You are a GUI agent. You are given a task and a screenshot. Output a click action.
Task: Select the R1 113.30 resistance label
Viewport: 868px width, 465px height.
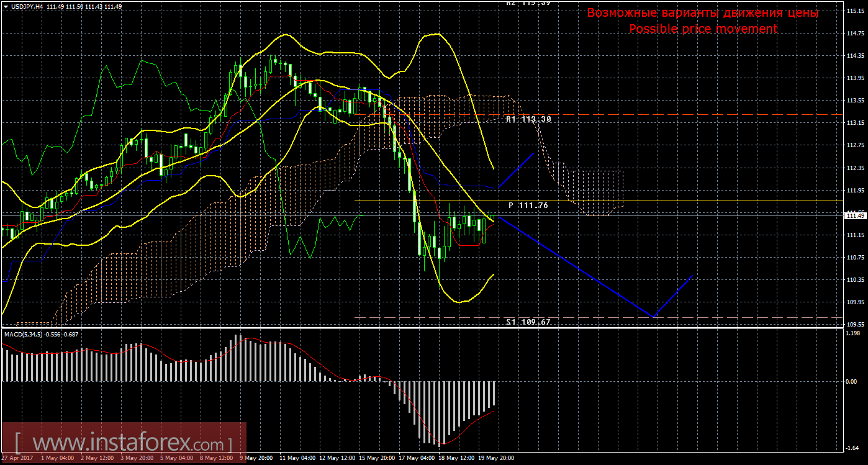coord(527,119)
